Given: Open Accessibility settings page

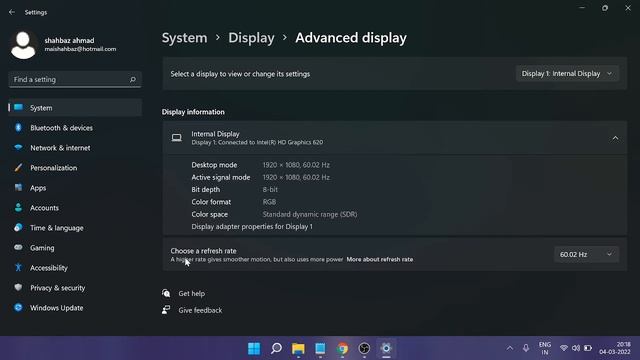Looking at the screenshot, I should (75, 268).
